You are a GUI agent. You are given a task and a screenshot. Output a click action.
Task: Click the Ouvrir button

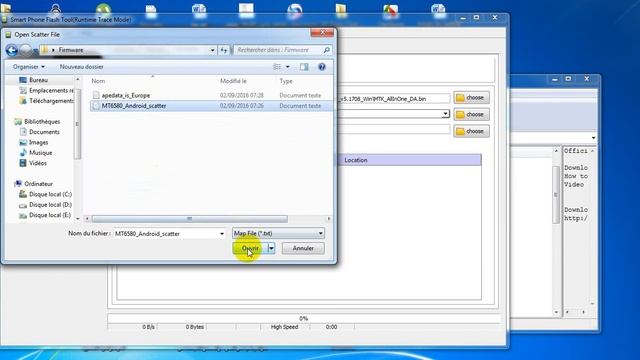point(250,248)
